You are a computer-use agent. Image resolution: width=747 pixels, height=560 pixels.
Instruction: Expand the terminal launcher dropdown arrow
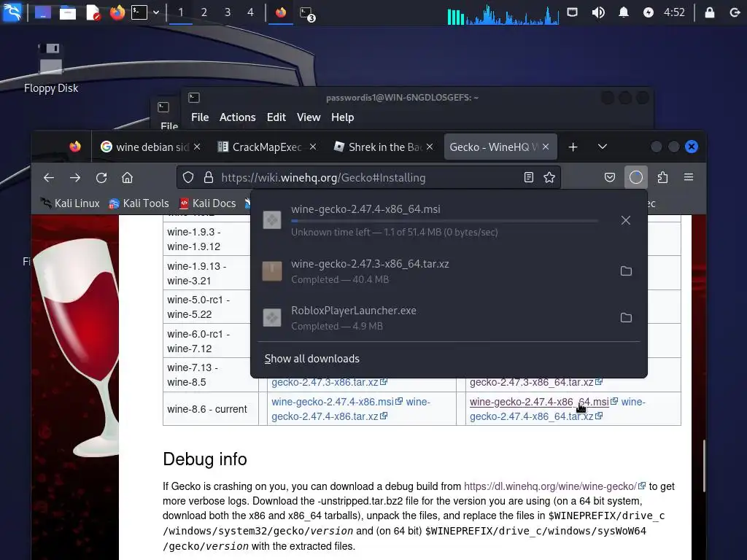coord(156,12)
